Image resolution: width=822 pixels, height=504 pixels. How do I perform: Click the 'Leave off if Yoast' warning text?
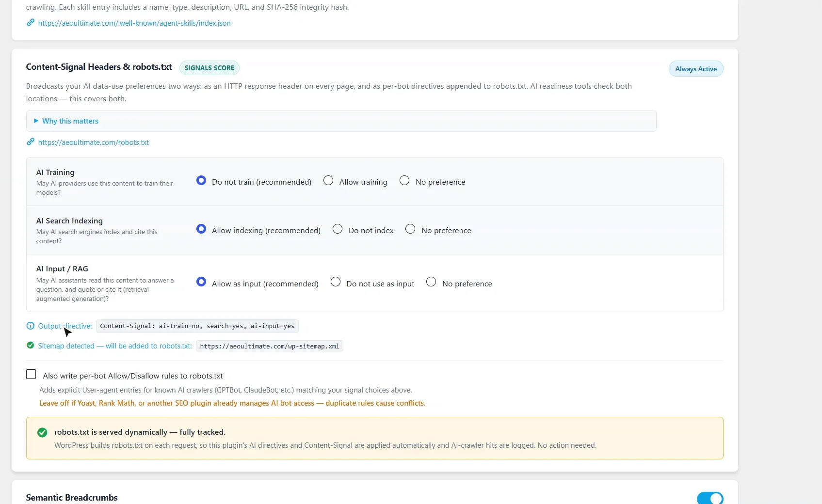pyautogui.click(x=232, y=403)
